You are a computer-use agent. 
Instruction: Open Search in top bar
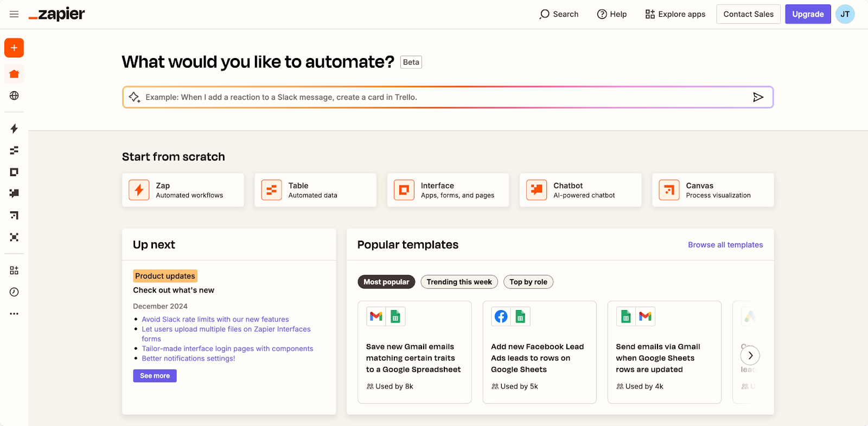click(559, 14)
